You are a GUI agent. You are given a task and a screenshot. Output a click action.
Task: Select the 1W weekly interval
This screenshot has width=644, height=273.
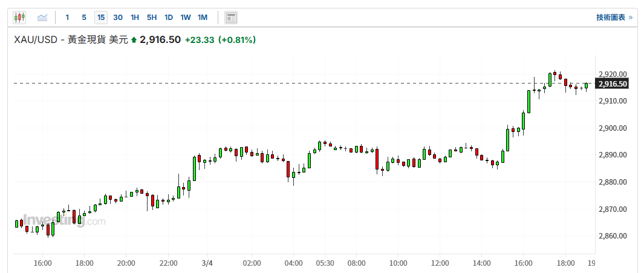click(x=186, y=18)
